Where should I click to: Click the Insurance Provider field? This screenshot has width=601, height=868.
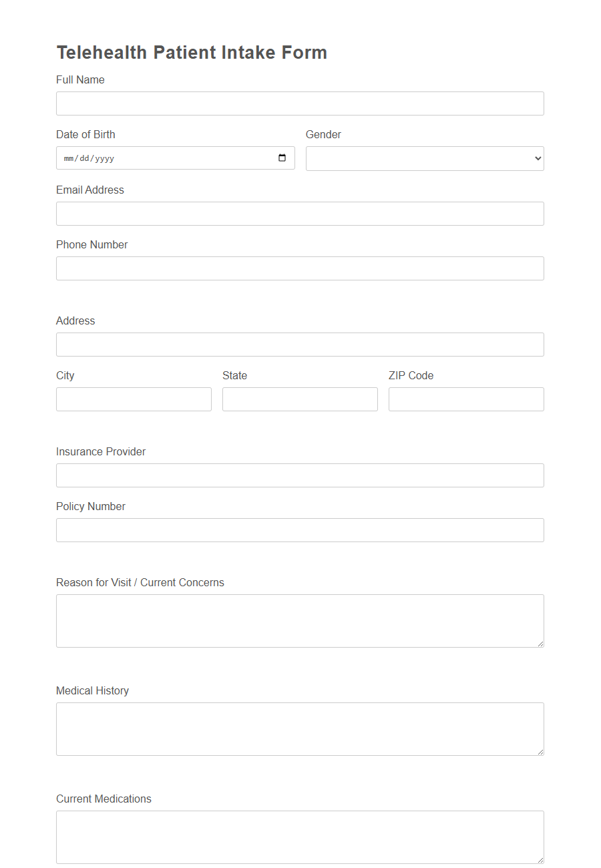[x=299, y=475]
